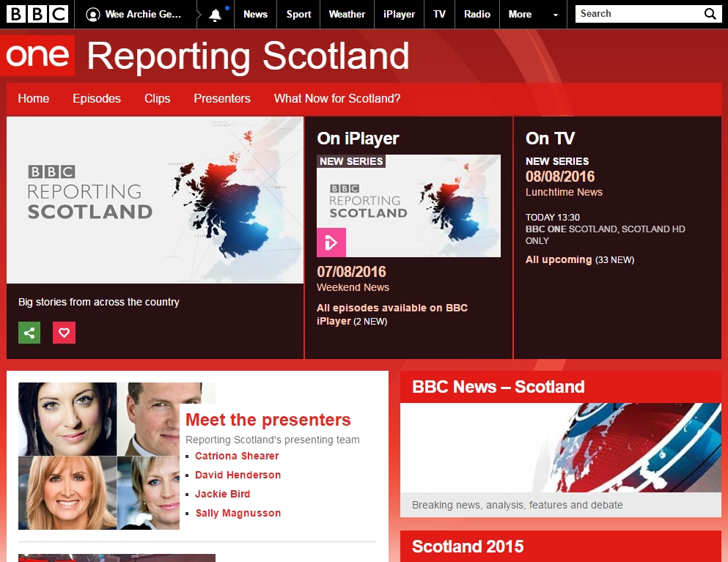
Task: Open the 07/08/2016 episode link
Action: (x=351, y=272)
